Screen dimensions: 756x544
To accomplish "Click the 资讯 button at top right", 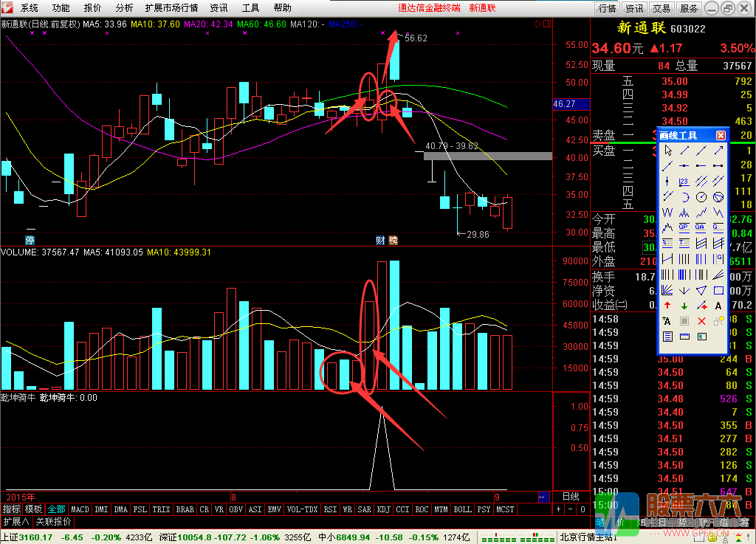I will coord(634,8).
